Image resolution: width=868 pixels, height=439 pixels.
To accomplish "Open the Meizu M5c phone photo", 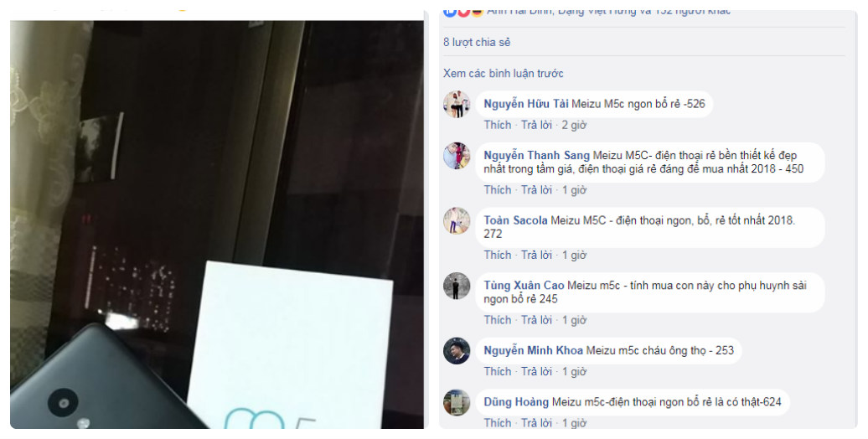I will (x=216, y=225).
